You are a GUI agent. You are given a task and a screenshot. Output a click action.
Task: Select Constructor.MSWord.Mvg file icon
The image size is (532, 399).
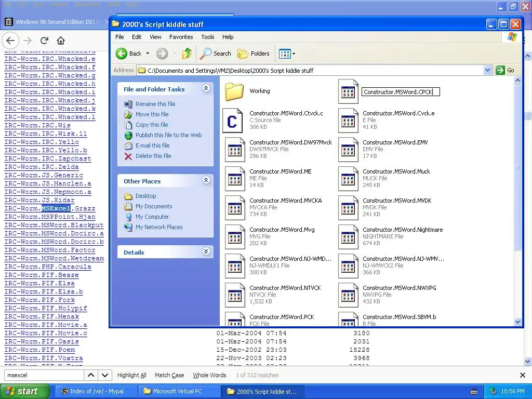235,237
